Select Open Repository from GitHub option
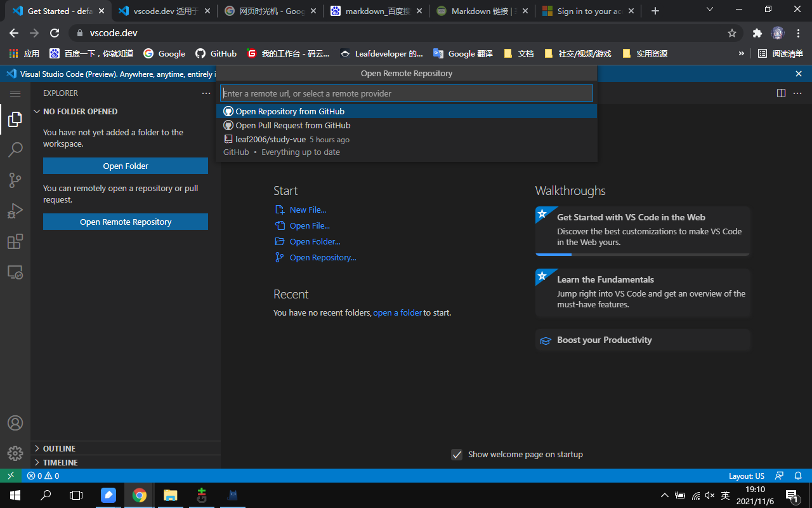Image resolution: width=812 pixels, height=508 pixels. [x=290, y=111]
